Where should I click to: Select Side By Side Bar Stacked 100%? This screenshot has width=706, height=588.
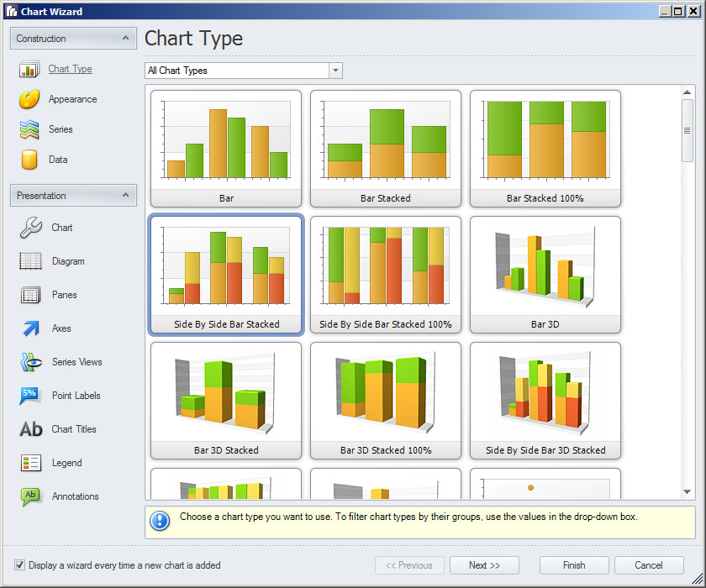386,275
